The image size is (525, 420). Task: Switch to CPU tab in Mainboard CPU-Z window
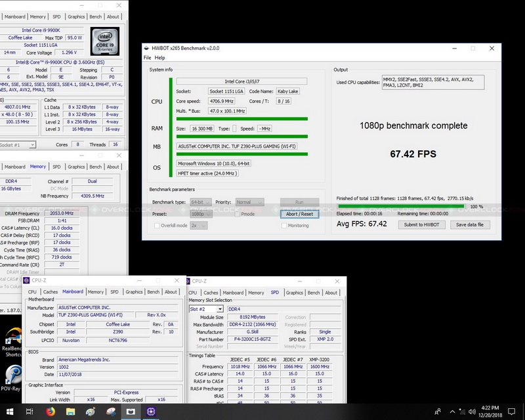(32, 292)
